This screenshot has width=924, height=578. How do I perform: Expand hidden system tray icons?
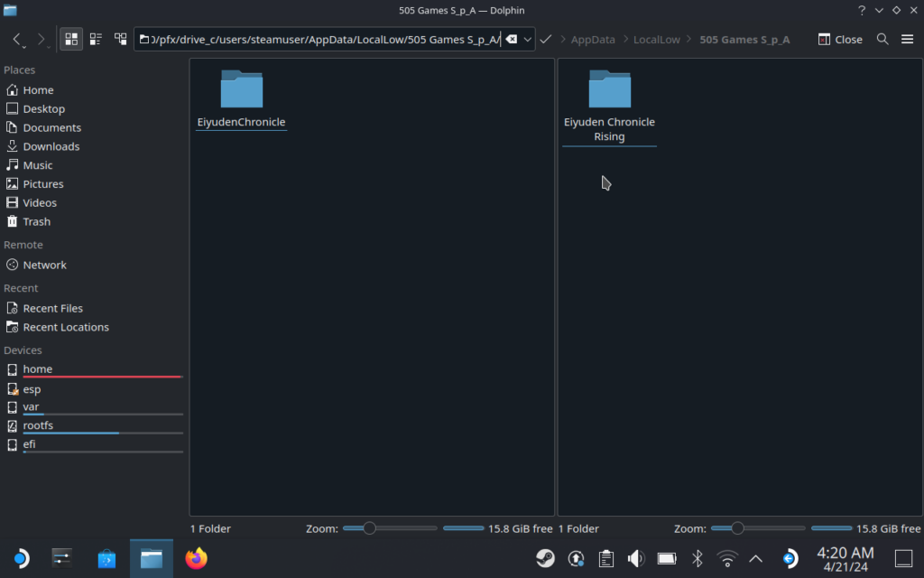[x=755, y=558]
